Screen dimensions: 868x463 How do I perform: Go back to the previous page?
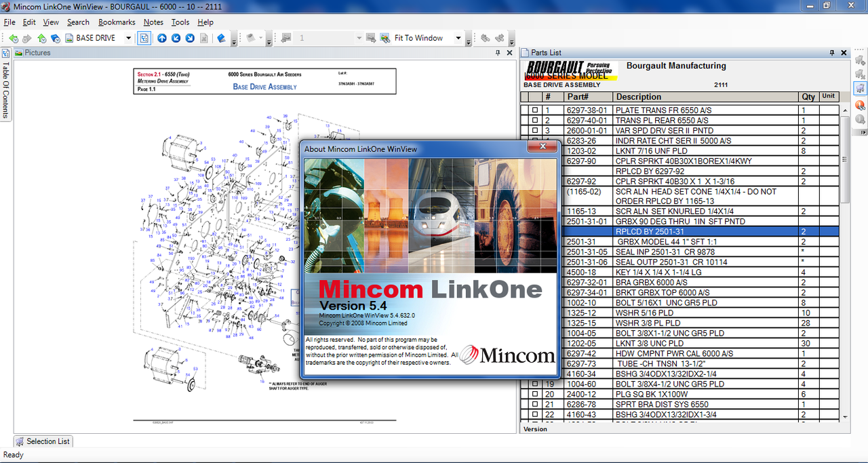[x=13, y=39]
